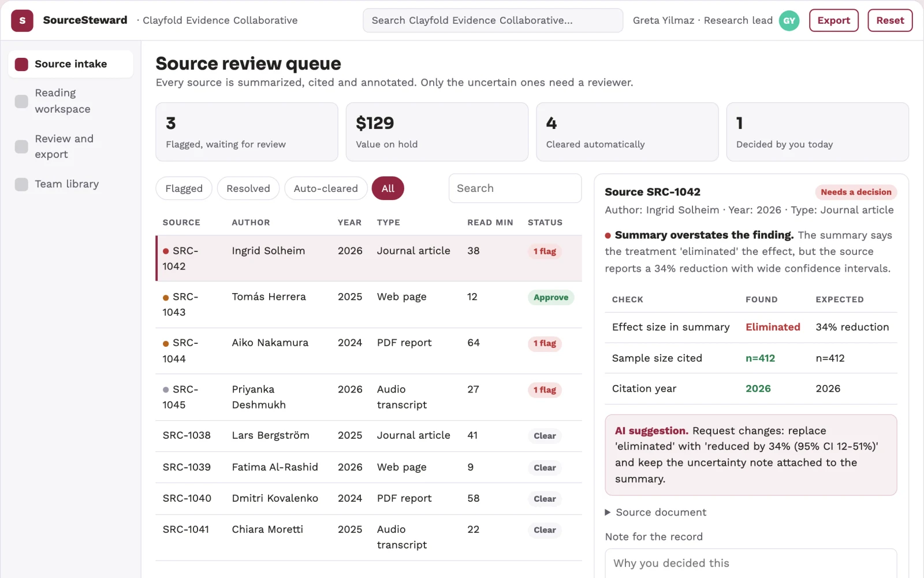This screenshot has width=924, height=578.
Task: Click the Value on hold card
Action: click(x=437, y=132)
